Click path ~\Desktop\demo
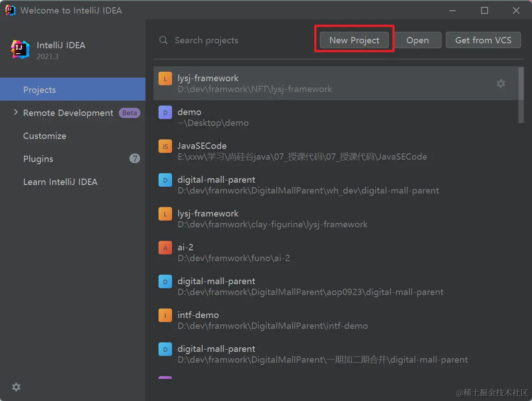Image resolution: width=532 pixels, height=401 pixels. coord(213,123)
